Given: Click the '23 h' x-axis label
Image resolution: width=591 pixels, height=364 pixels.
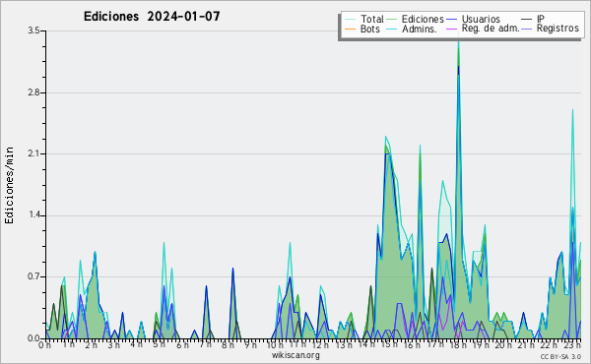Looking at the screenshot, I should pos(571,344).
